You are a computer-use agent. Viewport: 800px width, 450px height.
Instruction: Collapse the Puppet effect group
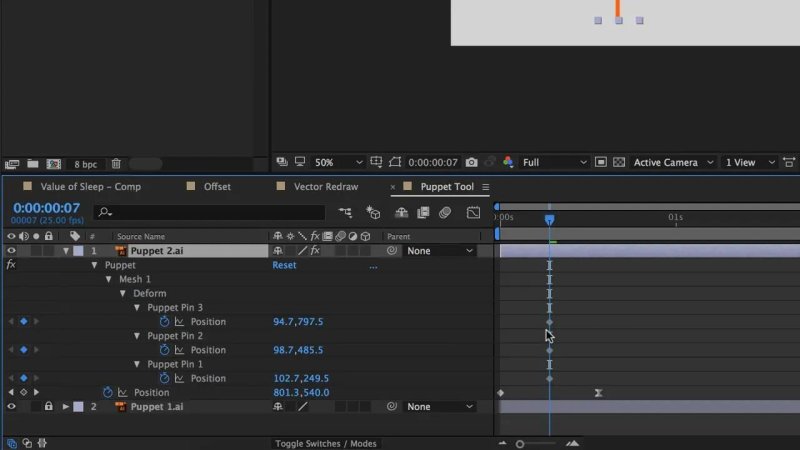coord(94,265)
